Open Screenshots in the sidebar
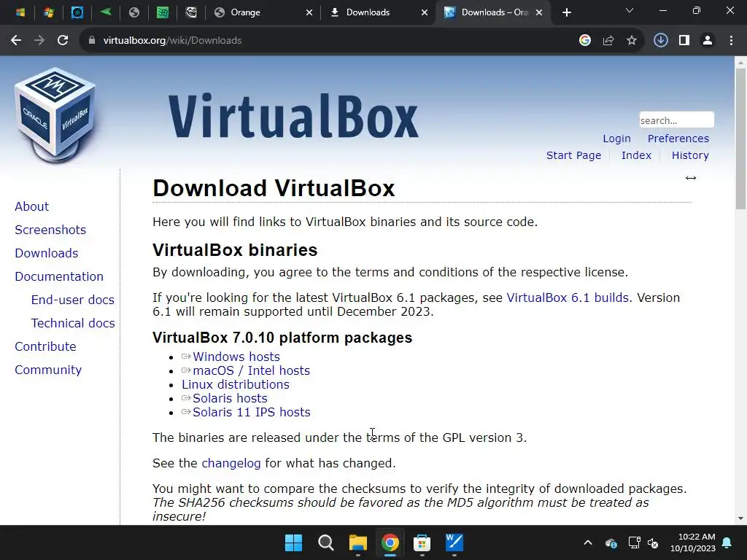 tap(50, 230)
